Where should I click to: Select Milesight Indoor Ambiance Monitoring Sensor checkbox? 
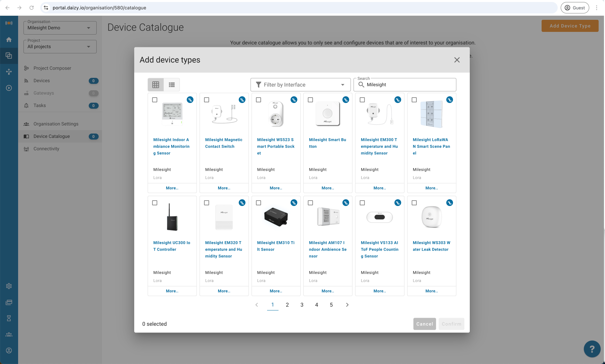tap(155, 100)
